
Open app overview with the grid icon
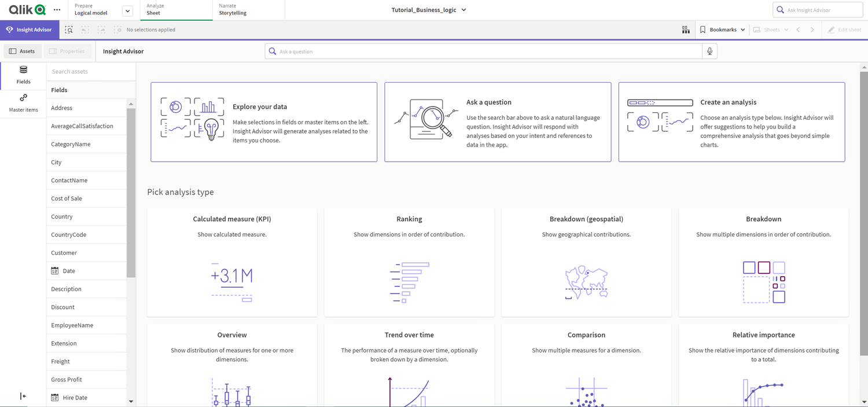click(x=686, y=30)
